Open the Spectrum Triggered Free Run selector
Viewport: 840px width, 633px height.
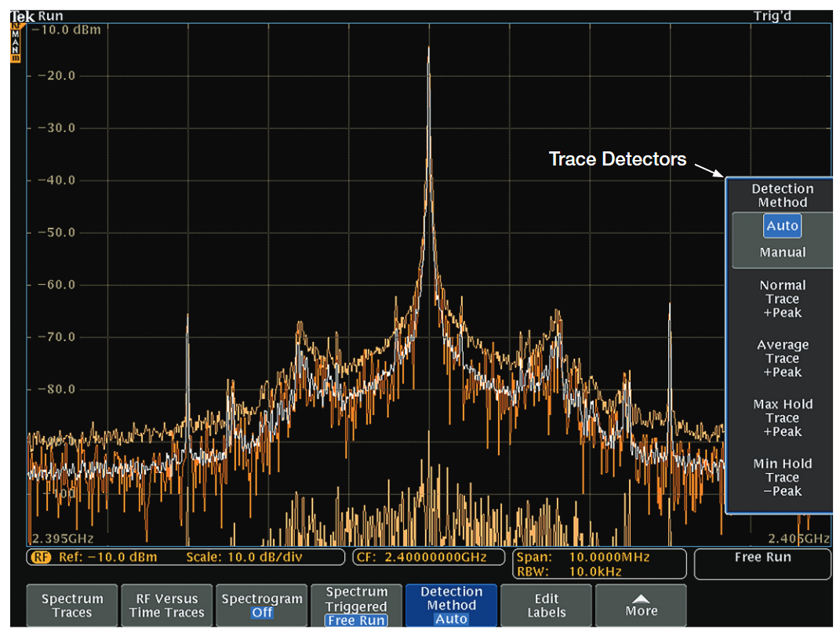357,605
